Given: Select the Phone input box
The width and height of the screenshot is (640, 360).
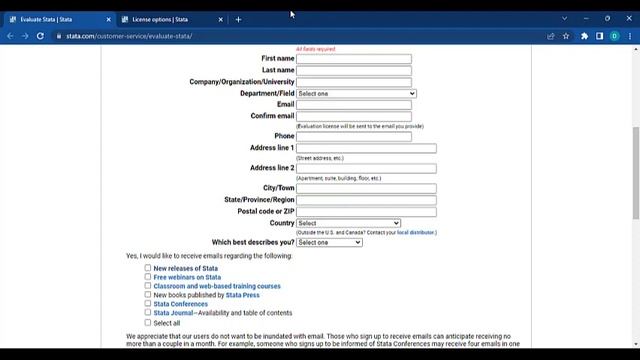Looking at the screenshot, I should (x=354, y=136).
